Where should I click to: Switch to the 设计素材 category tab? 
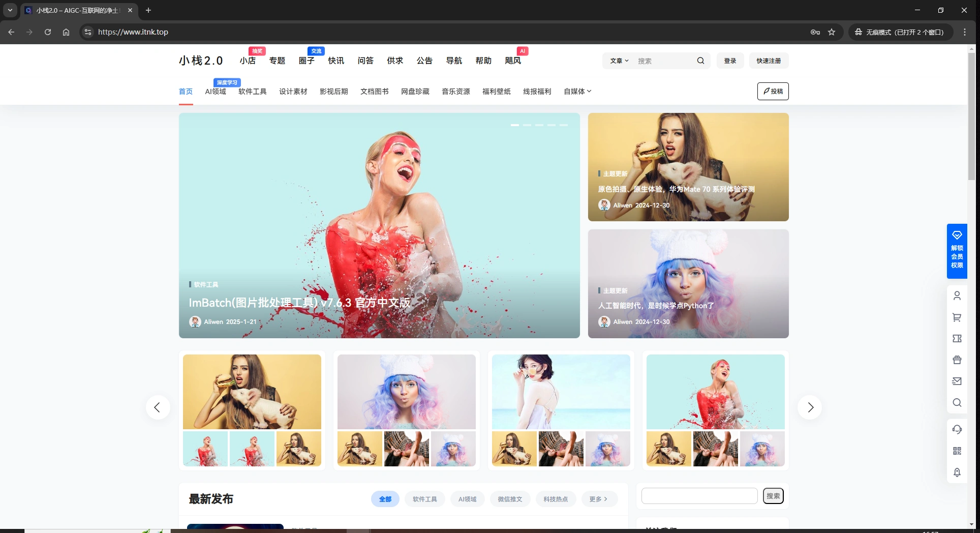click(x=293, y=92)
